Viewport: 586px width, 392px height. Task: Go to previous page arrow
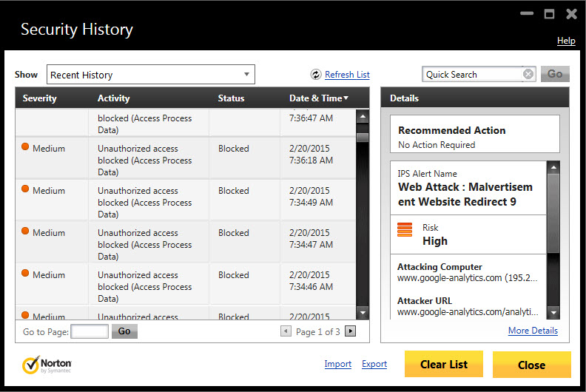(286, 331)
